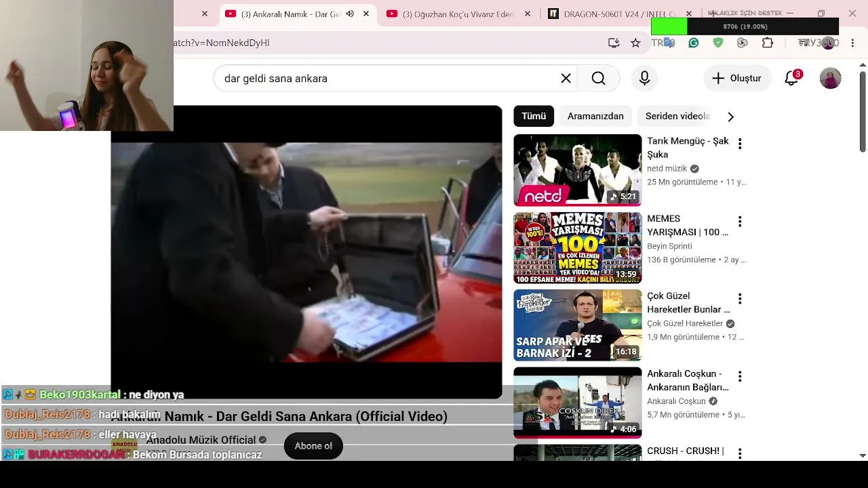Viewport: 868px width, 488px height.
Task: Close the Ankaralı Namık tab
Action: point(366,14)
